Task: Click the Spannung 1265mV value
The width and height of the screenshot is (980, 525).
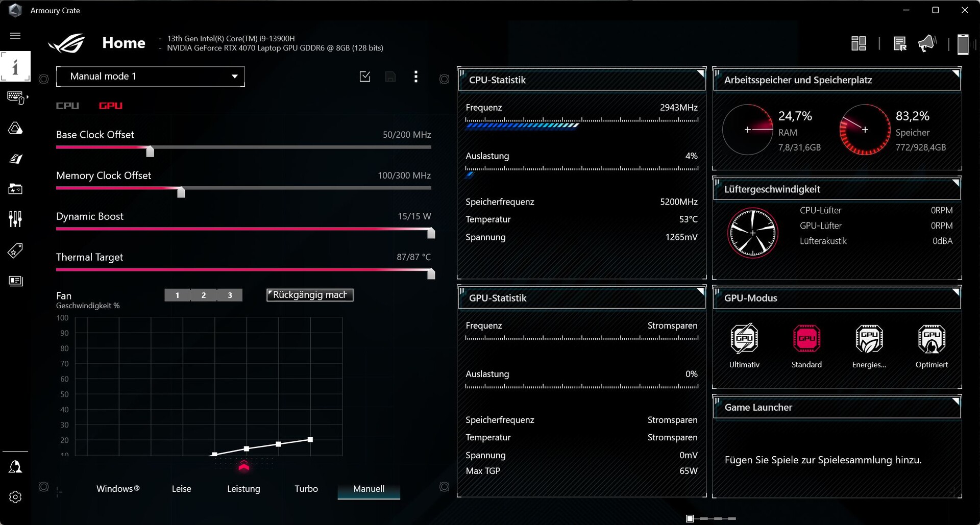Action: pos(681,237)
